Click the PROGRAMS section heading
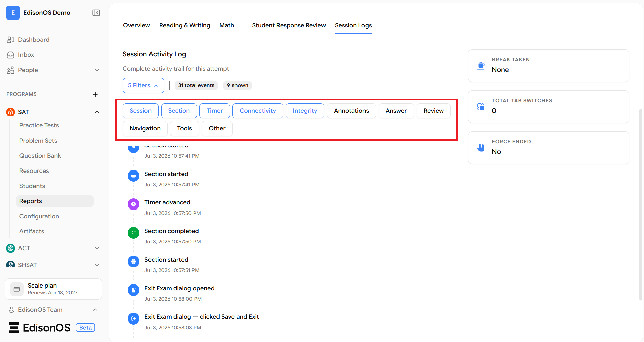Image resolution: width=644 pixels, height=342 pixels. tap(22, 94)
